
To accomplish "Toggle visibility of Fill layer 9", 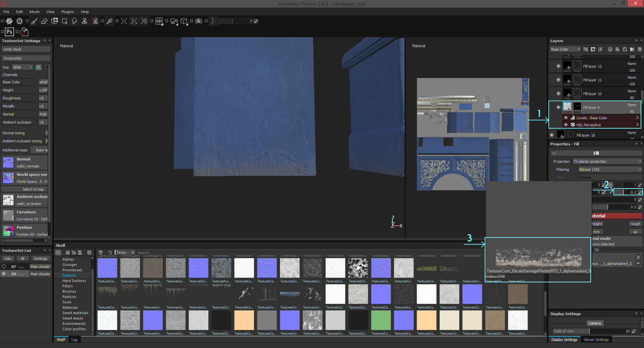I will [558, 108].
